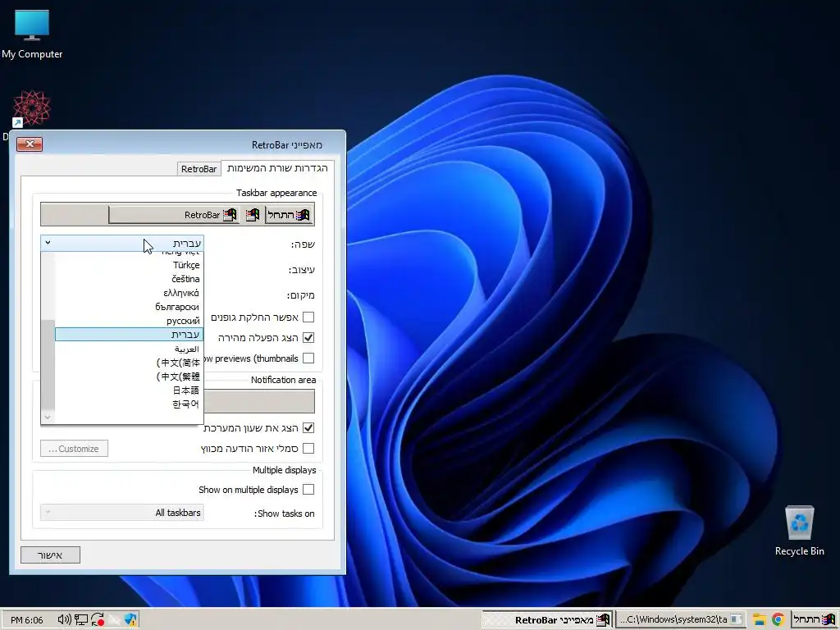Click the language list scrollbar thumb
This screenshot has width=840, height=630.
(x=48, y=365)
